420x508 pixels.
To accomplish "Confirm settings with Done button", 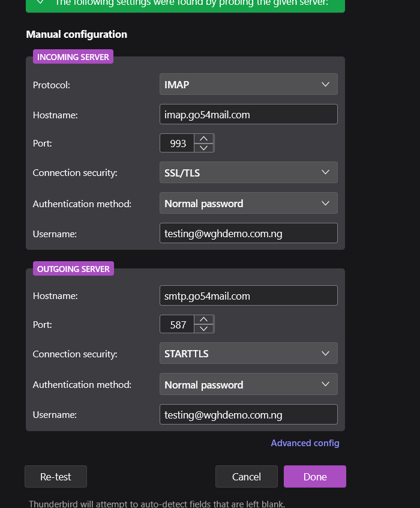I will pyautogui.click(x=314, y=477).
